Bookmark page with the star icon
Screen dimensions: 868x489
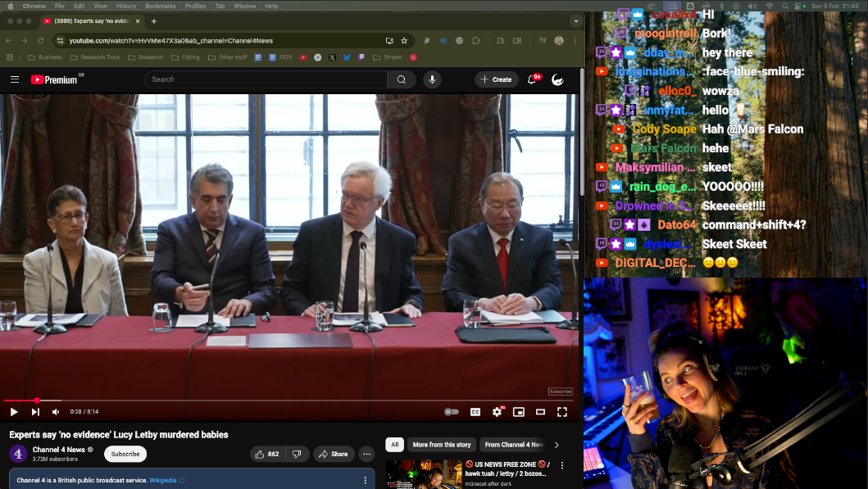click(x=404, y=40)
